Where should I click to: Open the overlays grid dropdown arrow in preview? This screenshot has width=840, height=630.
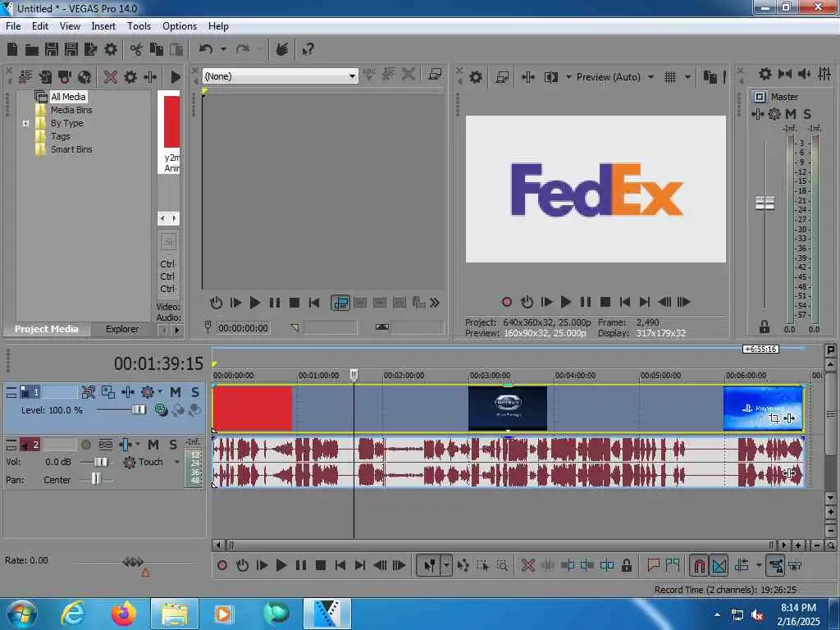tap(687, 77)
